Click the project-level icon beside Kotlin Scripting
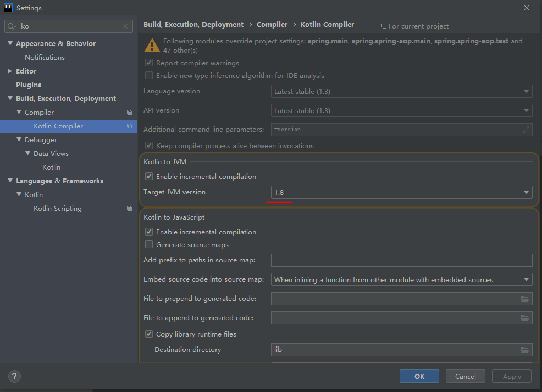This screenshot has width=542, height=392. (129, 208)
